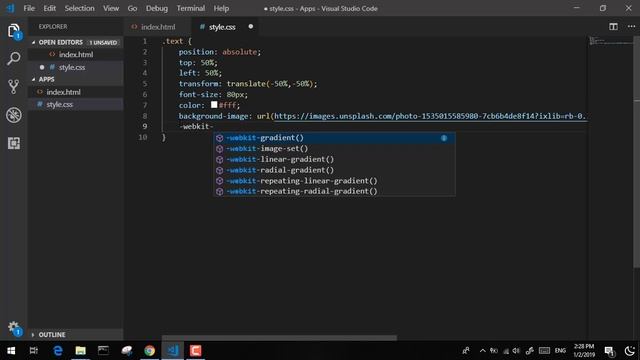Open the Manage gear menu

pyautogui.click(x=14, y=328)
